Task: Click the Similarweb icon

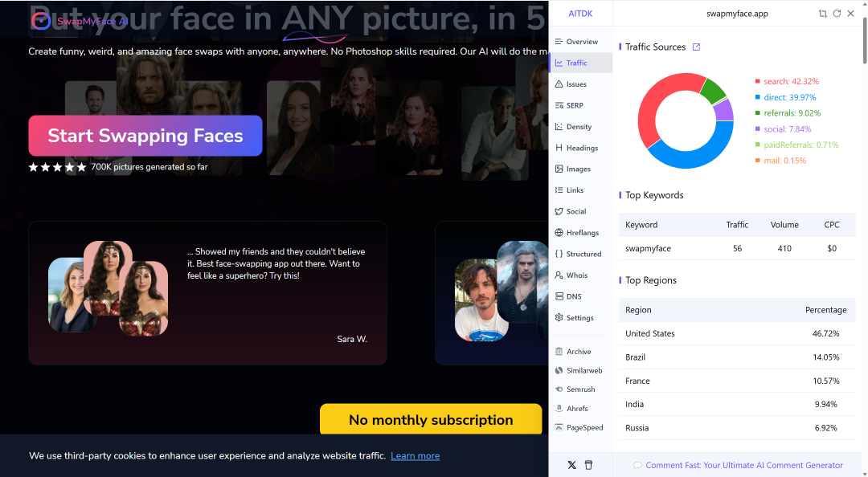Action: point(559,370)
